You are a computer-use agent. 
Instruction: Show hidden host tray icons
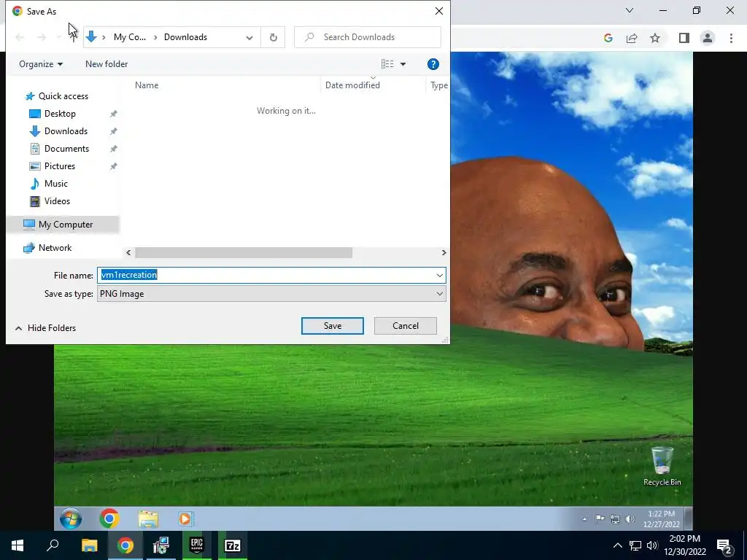pos(617,545)
